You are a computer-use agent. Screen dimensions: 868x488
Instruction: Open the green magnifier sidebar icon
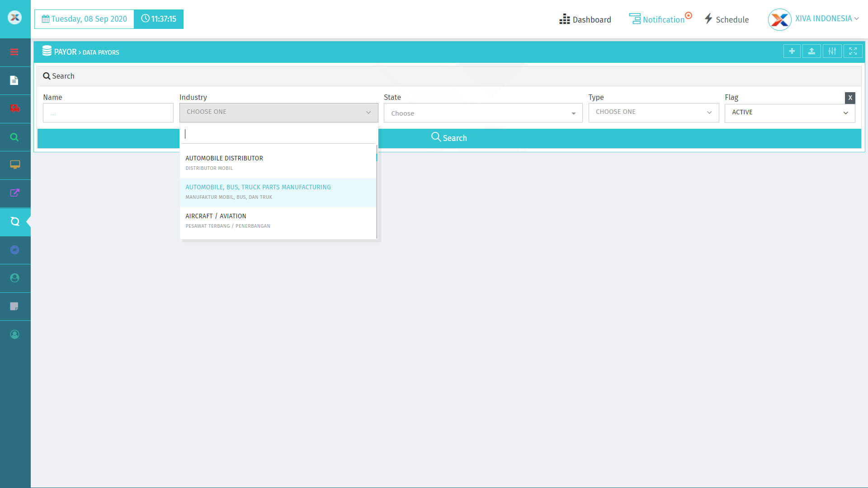(14, 137)
